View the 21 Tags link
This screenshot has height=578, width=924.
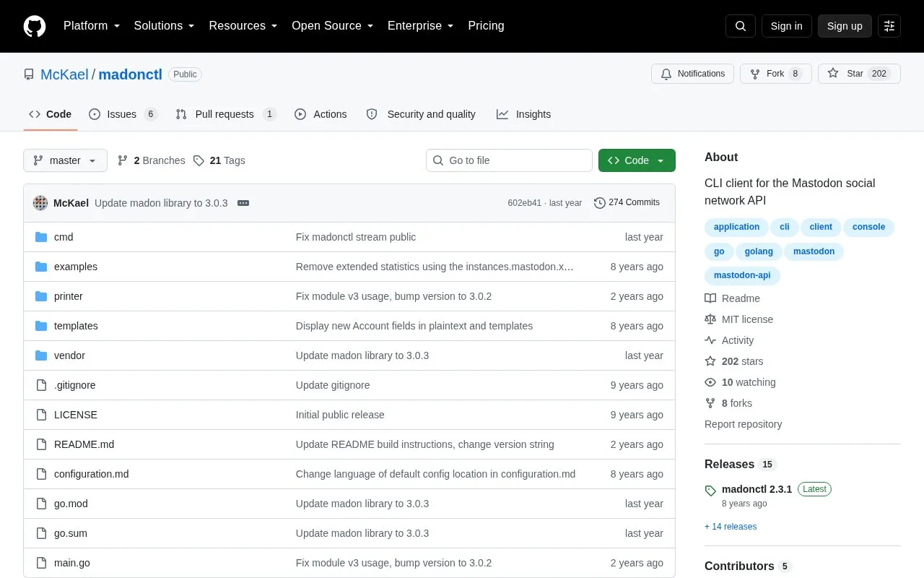coord(219,160)
